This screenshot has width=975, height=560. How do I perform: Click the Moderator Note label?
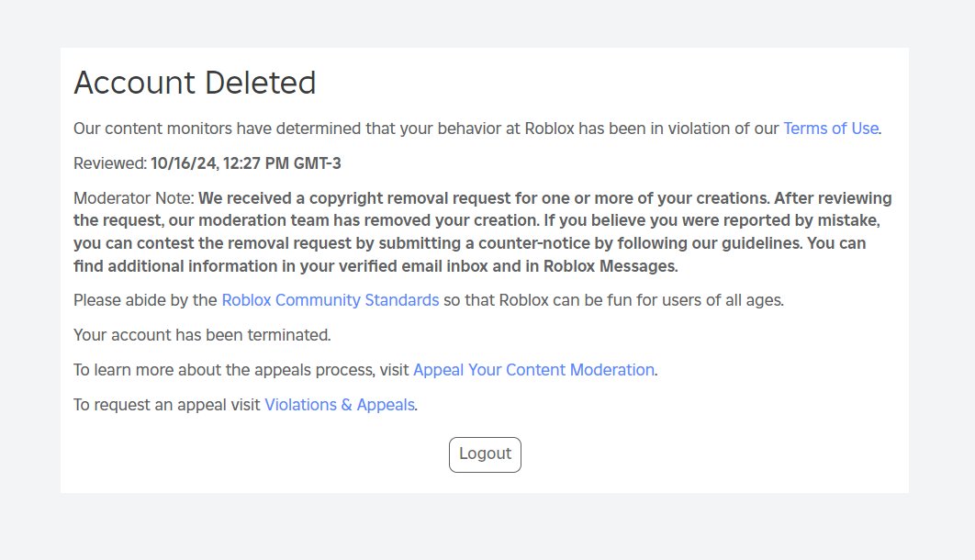coord(134,198)
